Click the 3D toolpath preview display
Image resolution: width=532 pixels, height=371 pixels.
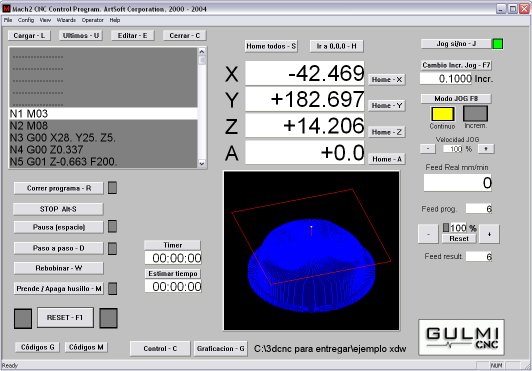(x=311, y=251)
